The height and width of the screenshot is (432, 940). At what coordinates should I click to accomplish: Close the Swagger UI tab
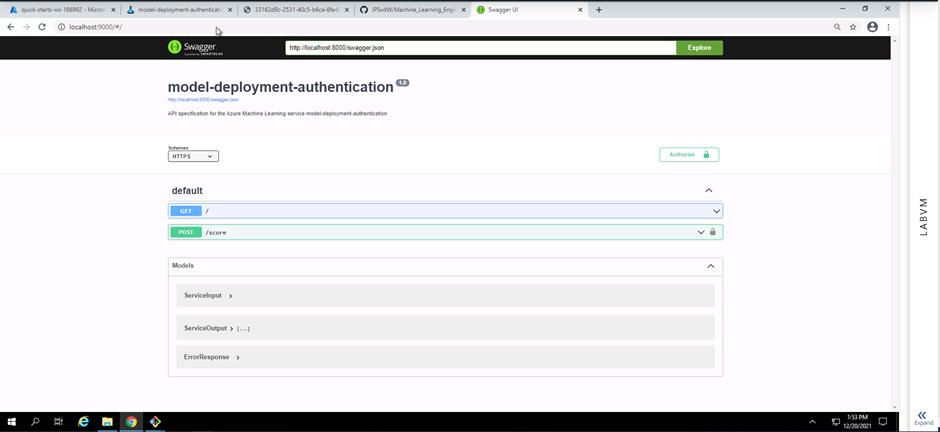click(x=580, y=10)
